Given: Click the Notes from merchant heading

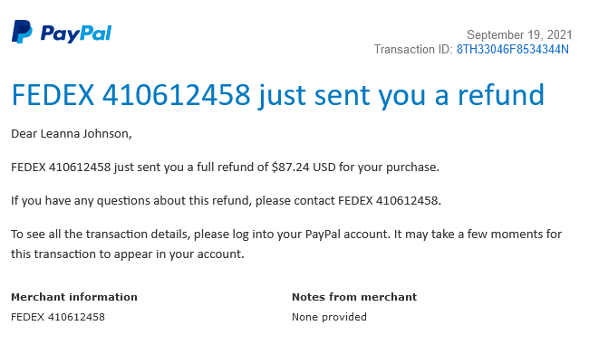Looking at the screenshot, I should 354,297.
